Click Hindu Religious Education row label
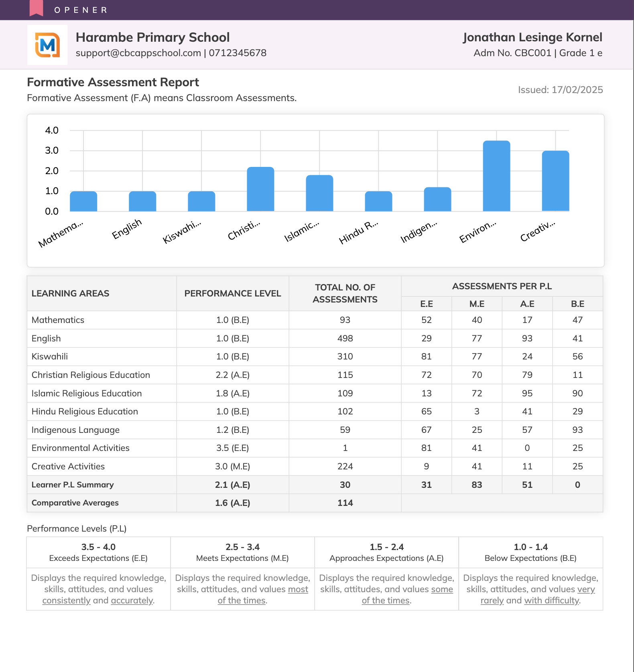This screenshot has height=672, width=634. [x=85, y=411]
